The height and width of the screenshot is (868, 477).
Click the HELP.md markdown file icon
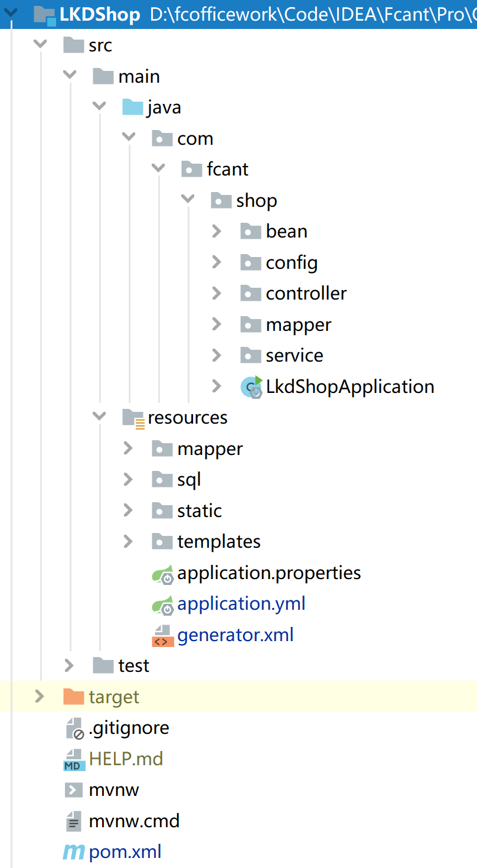pyautogui.click(x=74, y=759)
